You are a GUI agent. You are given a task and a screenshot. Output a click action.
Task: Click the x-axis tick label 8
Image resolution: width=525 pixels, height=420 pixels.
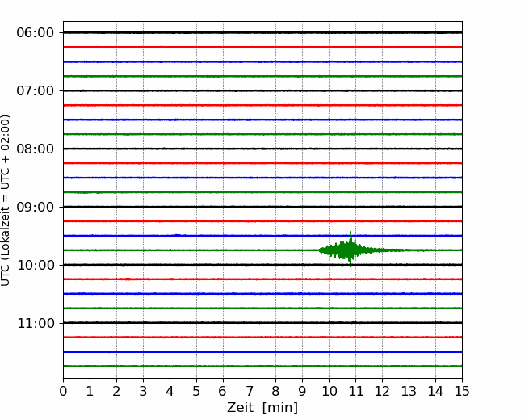click(276, 391)
